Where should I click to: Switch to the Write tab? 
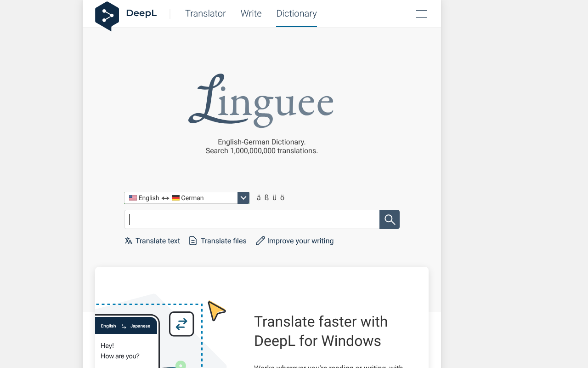pyautogui.click(x=251, y=14)
